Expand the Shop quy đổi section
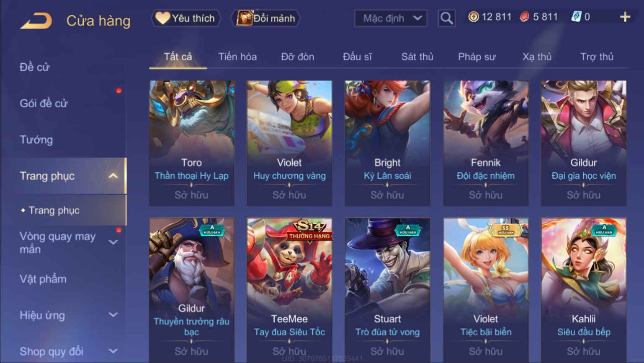644x363 pixels. coord(113,351)
